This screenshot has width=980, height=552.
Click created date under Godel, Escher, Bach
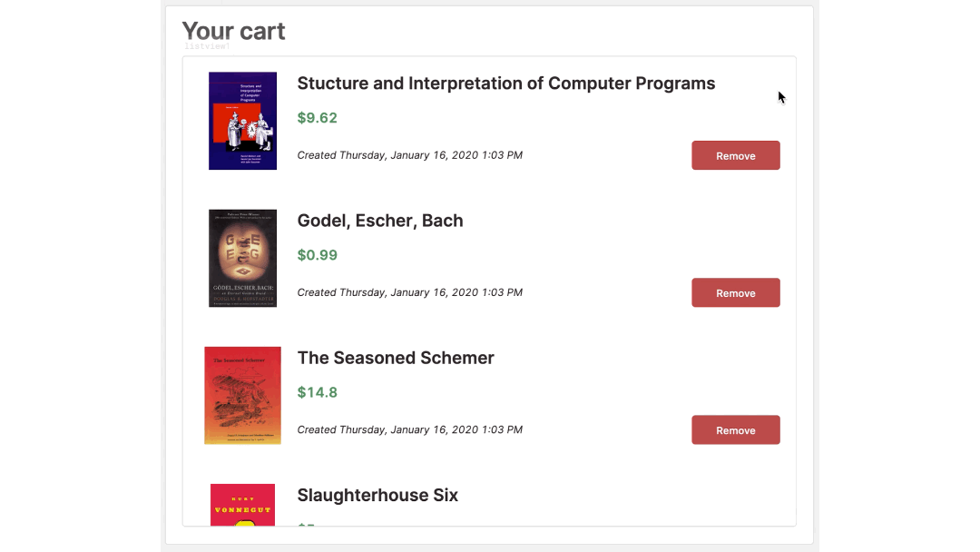[410, 292]
